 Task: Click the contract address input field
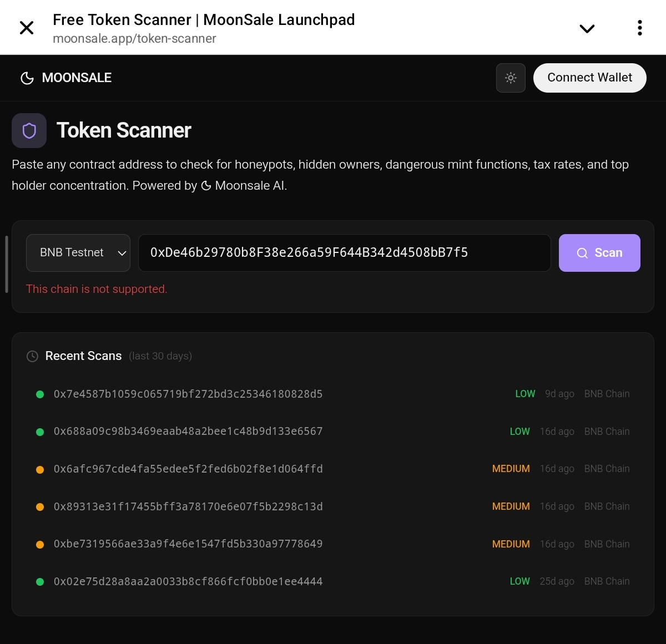(344, 253)
